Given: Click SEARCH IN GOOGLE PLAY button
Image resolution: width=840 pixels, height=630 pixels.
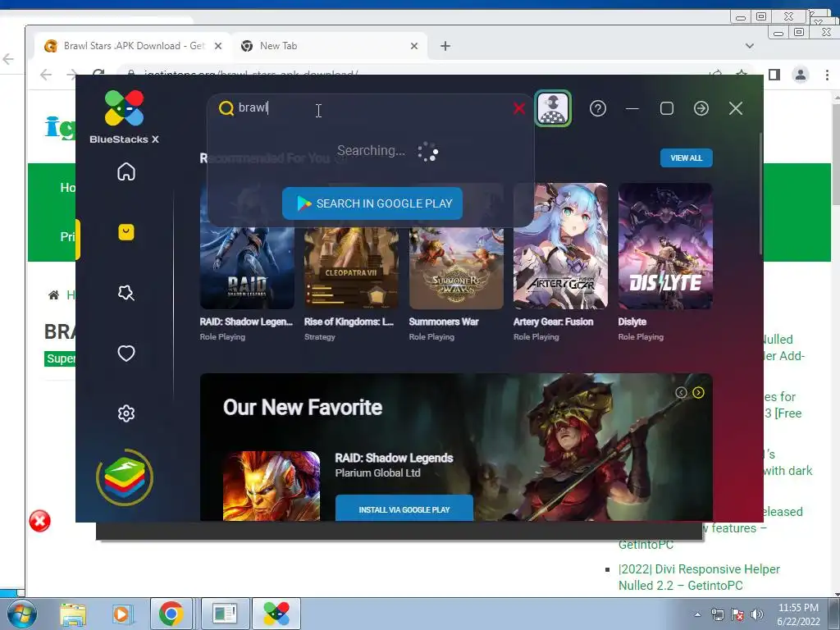Looking at the screenshot, I should click(x=372, y=203).
